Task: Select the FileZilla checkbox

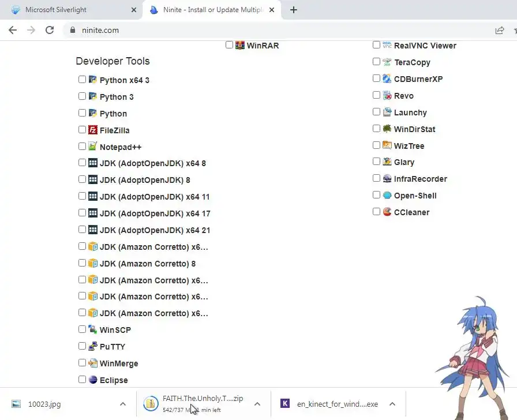Action: (82, 130)
